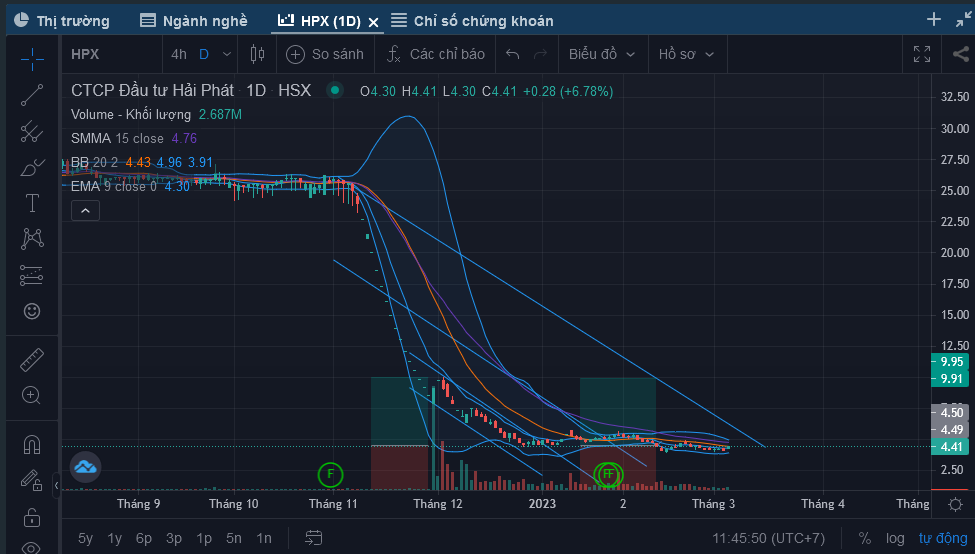Click the 11:45:50 (UTC+7) timezone

(x=769, y=538)
